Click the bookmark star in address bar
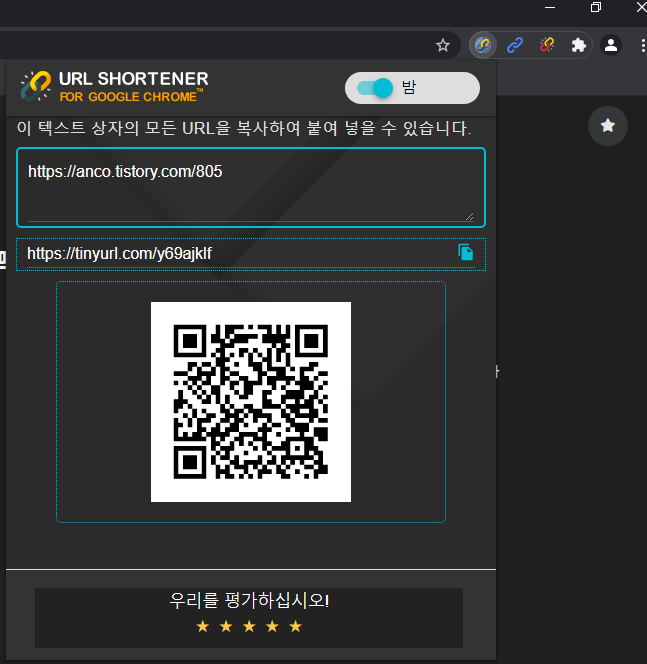Viewport: 647px width, 664px height. pyautogui.click(x=442, y=45)
